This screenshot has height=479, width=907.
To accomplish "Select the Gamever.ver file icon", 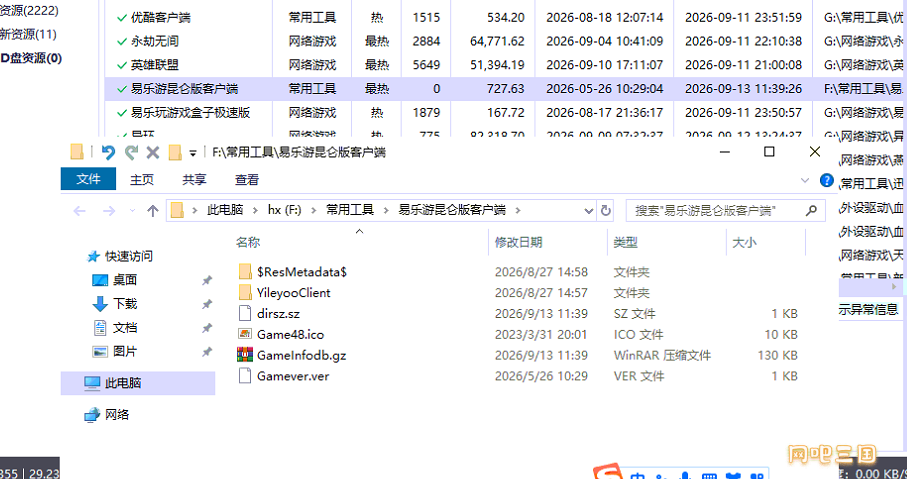I will click(x=245, y=375).
